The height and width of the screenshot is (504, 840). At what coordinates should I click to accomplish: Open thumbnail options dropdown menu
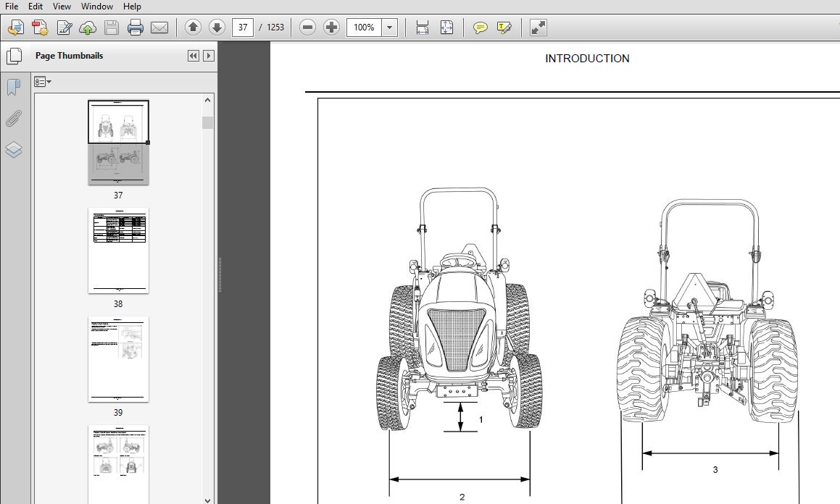coord(42,82)
